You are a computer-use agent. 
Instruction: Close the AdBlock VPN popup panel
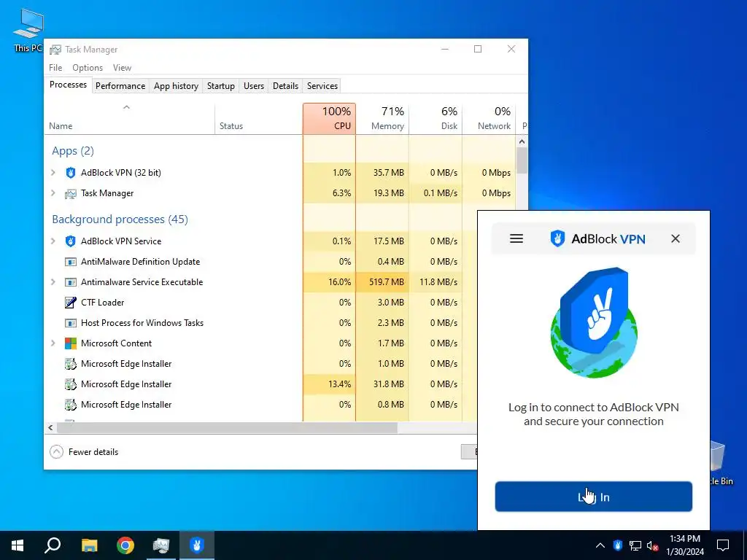[676, 238]
